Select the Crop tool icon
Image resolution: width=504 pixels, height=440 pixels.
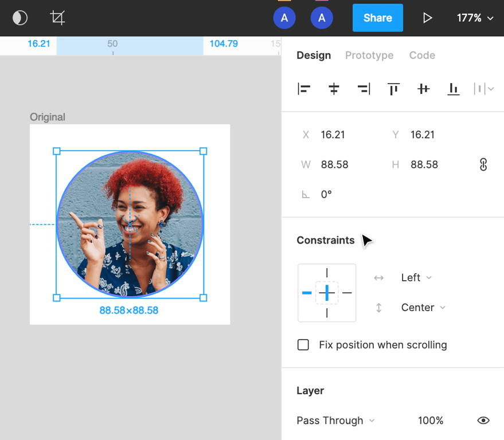coord(57,18)
